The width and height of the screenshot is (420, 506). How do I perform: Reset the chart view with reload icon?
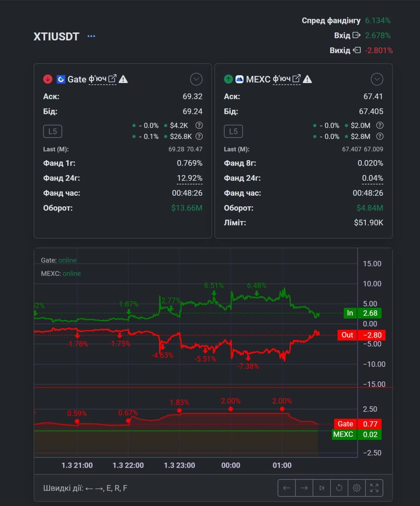click(x=339, y=488)
